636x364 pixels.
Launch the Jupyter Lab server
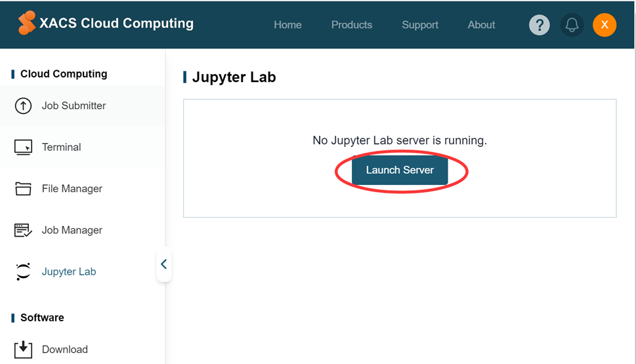400,171
